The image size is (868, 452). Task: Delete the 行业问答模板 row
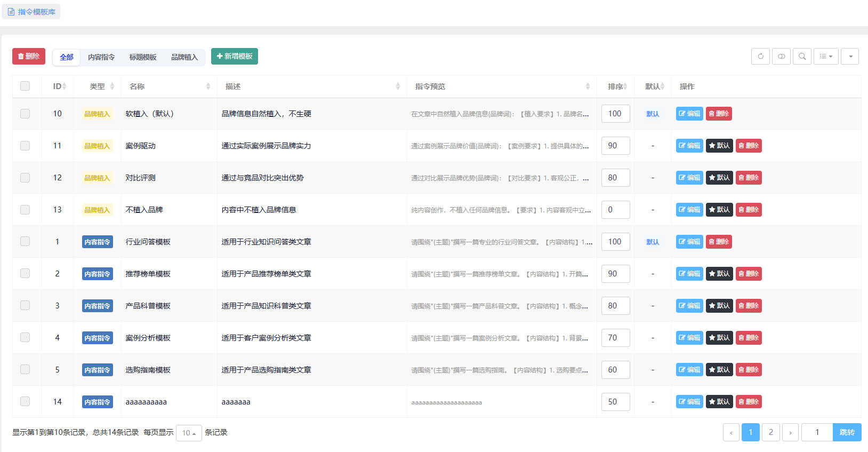coord(719,242)
